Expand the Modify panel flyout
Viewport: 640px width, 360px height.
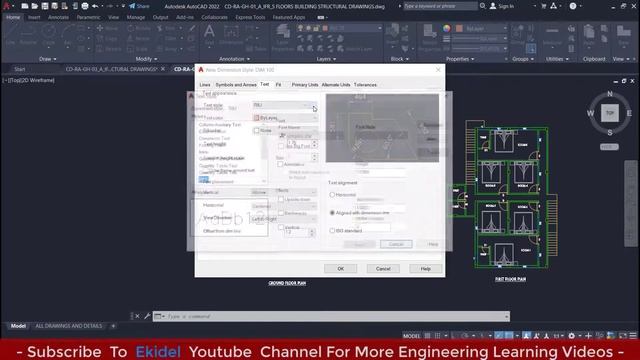tap(146, 59)
